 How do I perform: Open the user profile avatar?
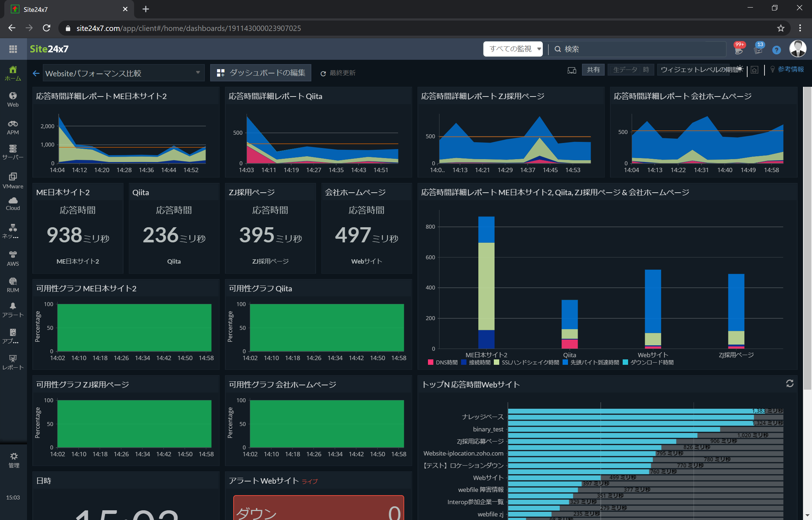tap(798, 49)
